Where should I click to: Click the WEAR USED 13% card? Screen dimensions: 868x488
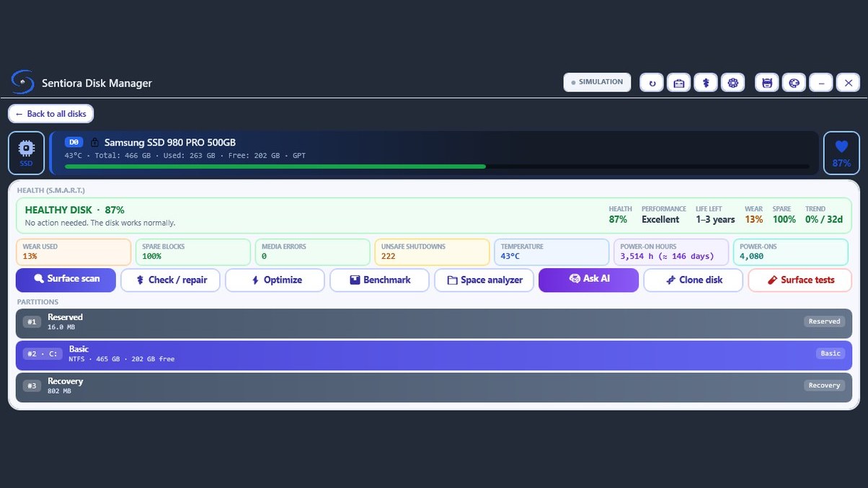click(x=74, y=252)
